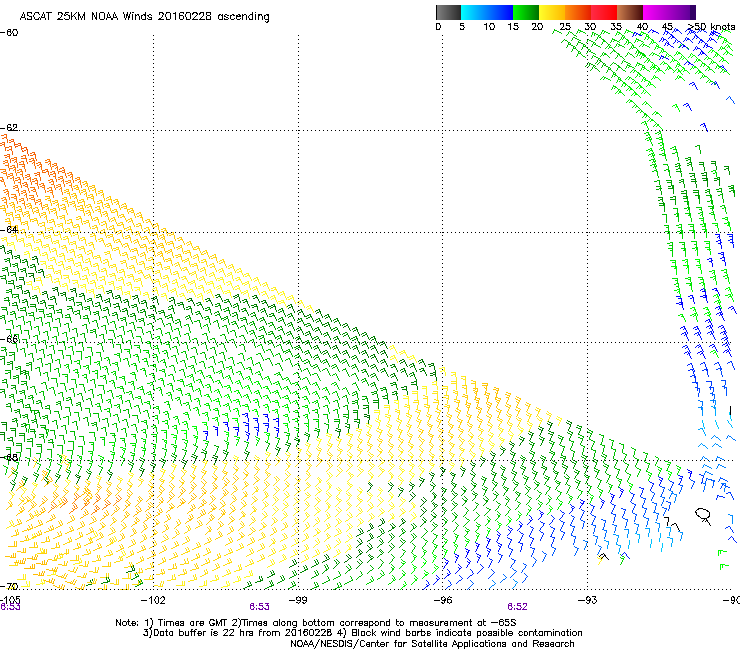Viewport: 740px width, 650px height.
Task: Click the -66 latitude axis label
Action: (9, 339)
